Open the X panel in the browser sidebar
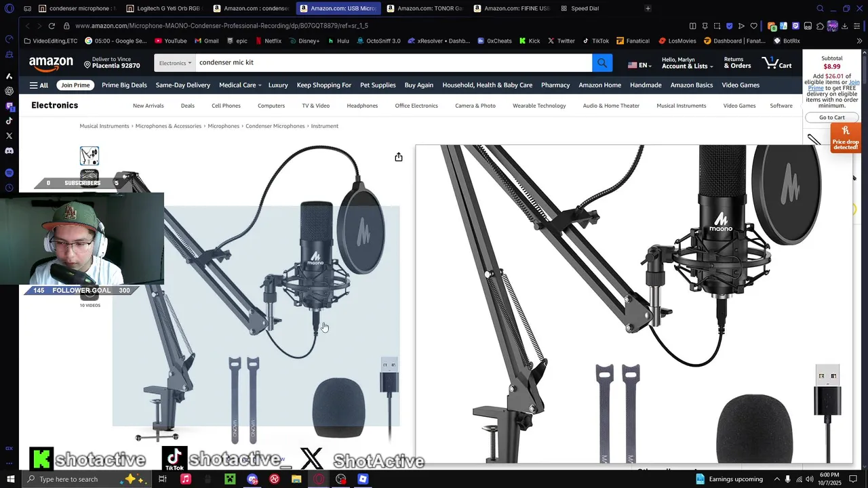The height and width of the screenshot is (488, 868). [x=9, y=136]
